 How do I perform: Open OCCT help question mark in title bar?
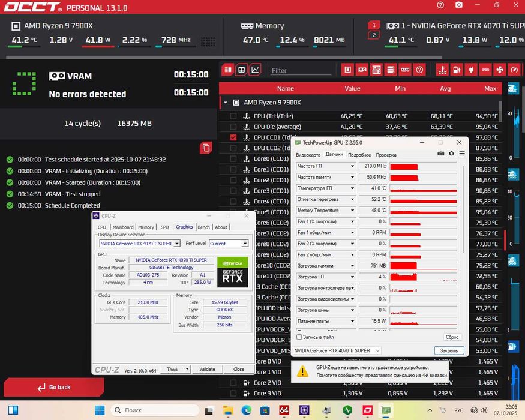[440, 5]
